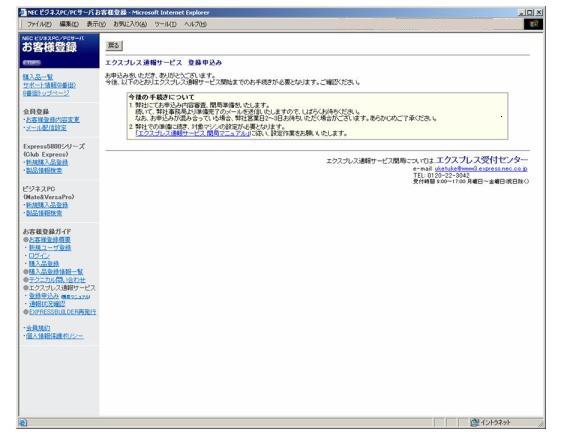This screenshot has width=576, height=432.
Task: Open the ログイン guide link
Action: [x=39, y=256]
